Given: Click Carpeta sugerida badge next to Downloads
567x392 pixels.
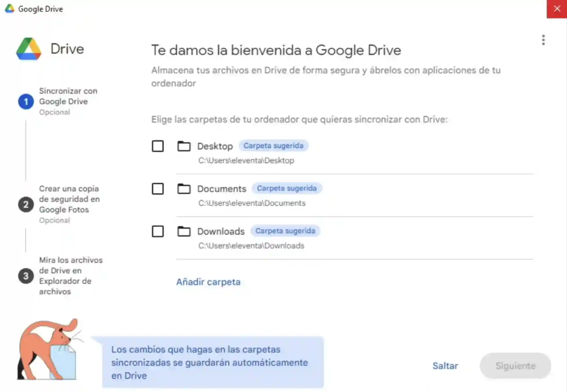Looking at the screenshot, I should [x=285, y=231].
